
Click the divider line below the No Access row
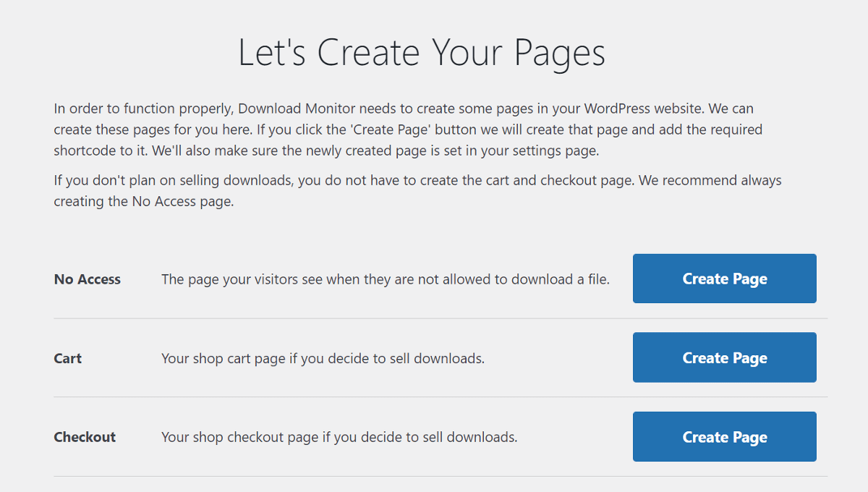coord(434,318)
